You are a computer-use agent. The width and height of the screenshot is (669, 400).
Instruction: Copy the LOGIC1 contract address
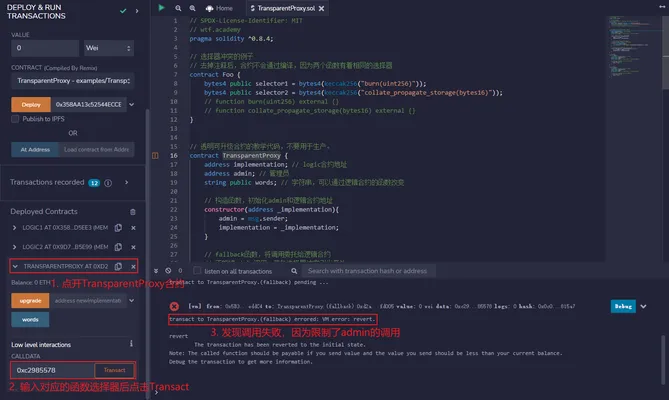pyautogui.click(x=118, y=228)
